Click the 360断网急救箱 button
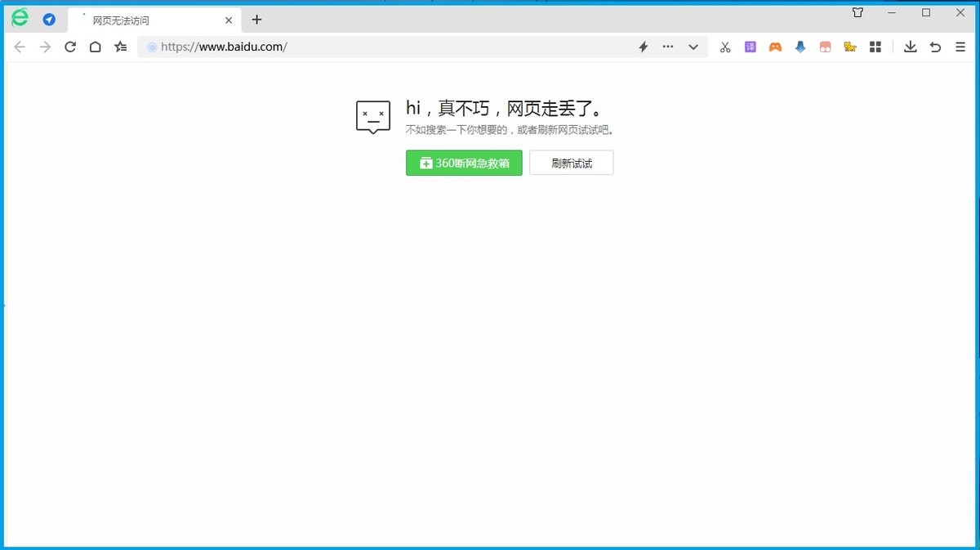Screen dimensions: 980x550 [464, 163]
